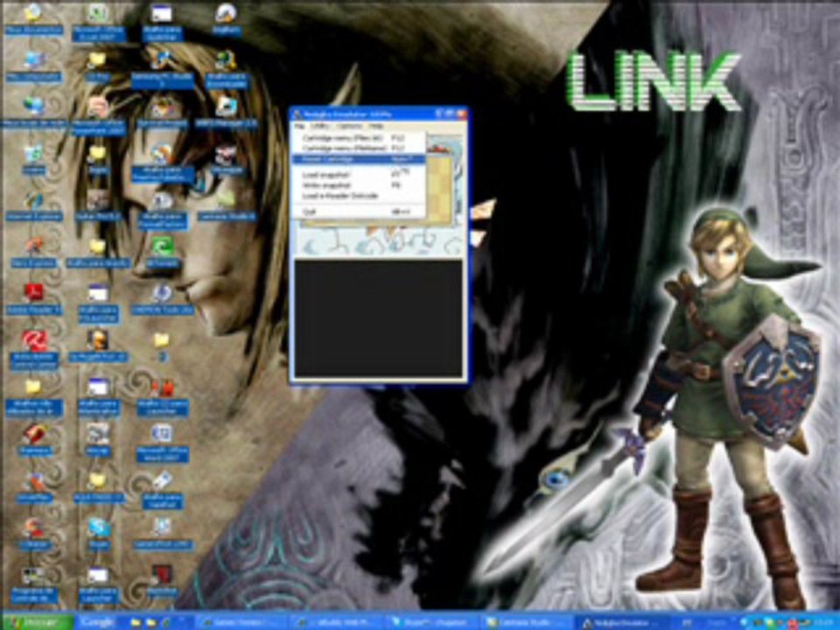Open the Nero Express desktop shortcut

pos(33,253)
